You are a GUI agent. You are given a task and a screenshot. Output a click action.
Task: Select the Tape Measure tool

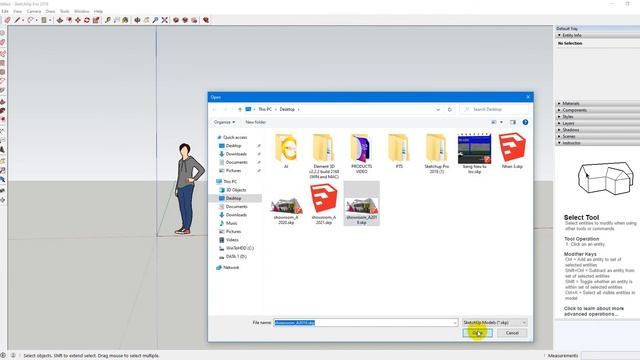pyautogui.click(x=108, y=20)
